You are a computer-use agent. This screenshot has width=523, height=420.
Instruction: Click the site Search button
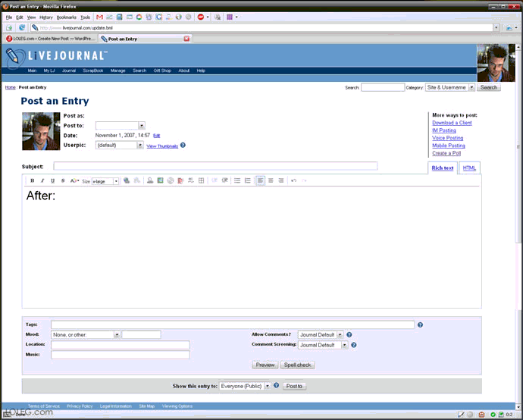489,87
